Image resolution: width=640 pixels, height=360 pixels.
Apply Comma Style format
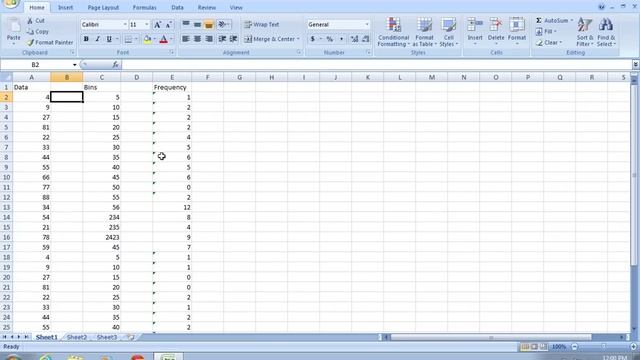click(341, 39)
